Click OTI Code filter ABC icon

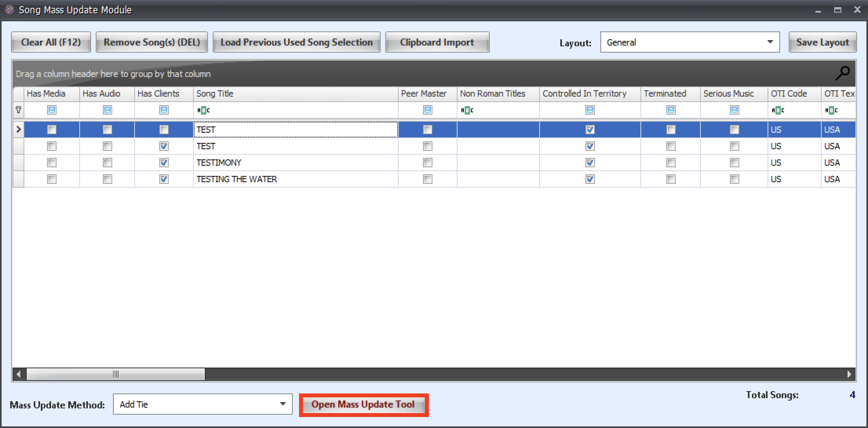click(x=778, y=110)
